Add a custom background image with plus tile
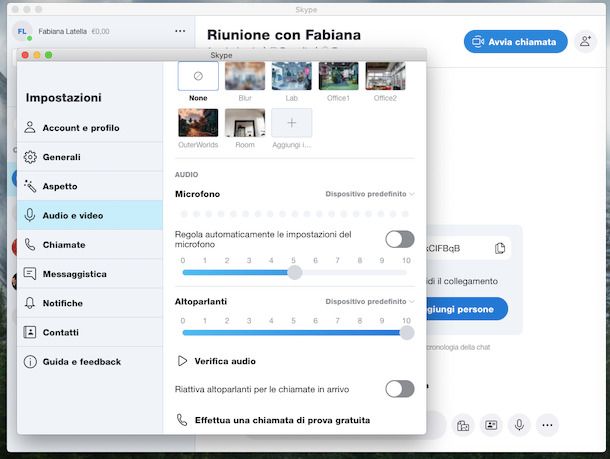 pos(291,123)
